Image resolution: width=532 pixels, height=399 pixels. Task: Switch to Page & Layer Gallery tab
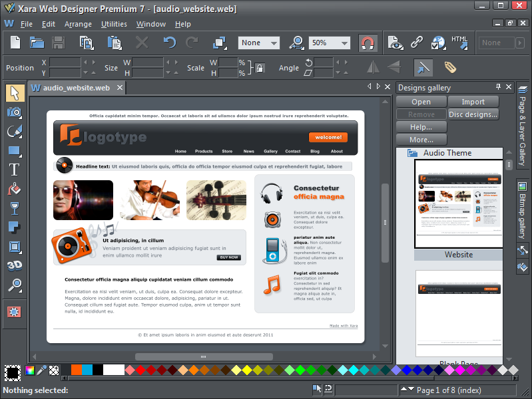523,130
